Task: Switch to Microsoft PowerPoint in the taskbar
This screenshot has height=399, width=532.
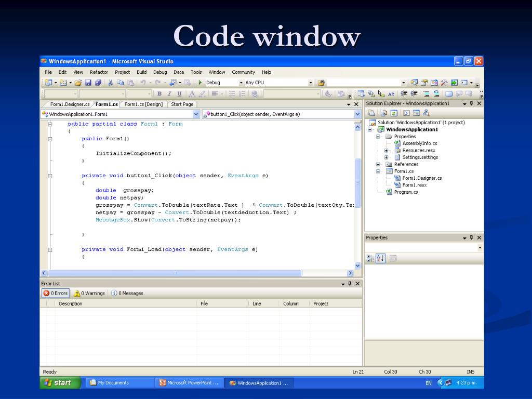Action: pos(189,383)
